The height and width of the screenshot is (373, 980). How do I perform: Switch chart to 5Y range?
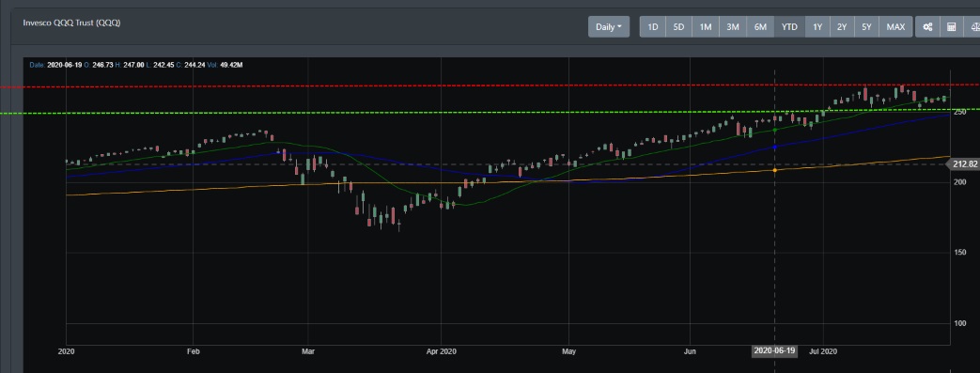866,27
